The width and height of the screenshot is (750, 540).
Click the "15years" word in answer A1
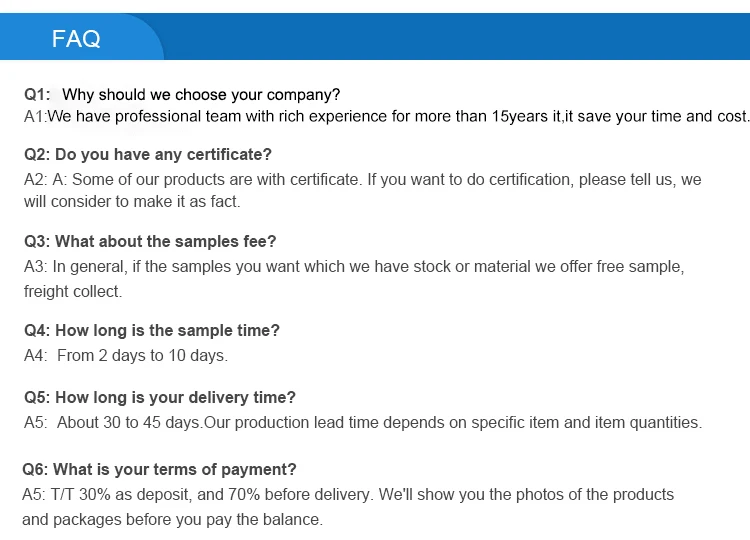pos(520,116)
